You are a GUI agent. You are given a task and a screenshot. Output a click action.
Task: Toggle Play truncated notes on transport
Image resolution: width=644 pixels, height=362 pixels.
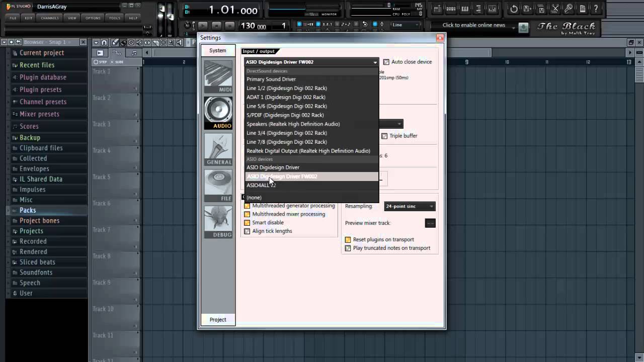(x=348, y=248)
